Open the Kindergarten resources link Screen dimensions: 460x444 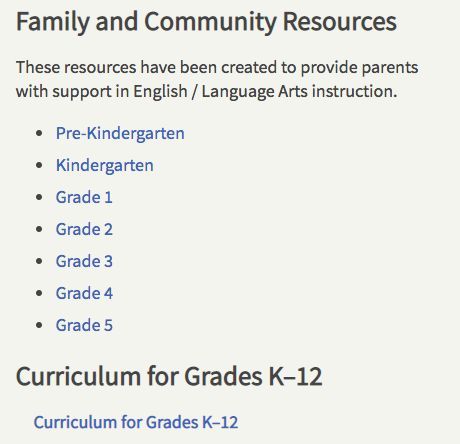[x=105, y=166]
